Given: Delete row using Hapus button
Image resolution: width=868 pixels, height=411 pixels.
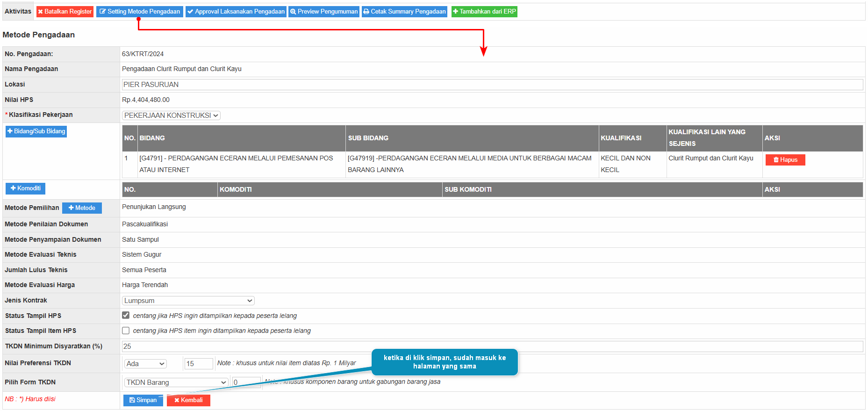Looking at the screenshot, I should coord(785,160).
